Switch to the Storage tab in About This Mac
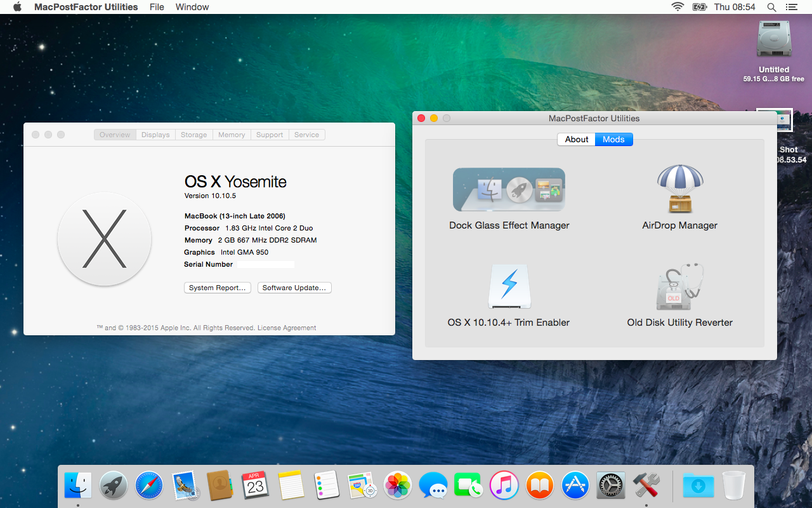Screen dimensions: 812x508 [193, 135]
